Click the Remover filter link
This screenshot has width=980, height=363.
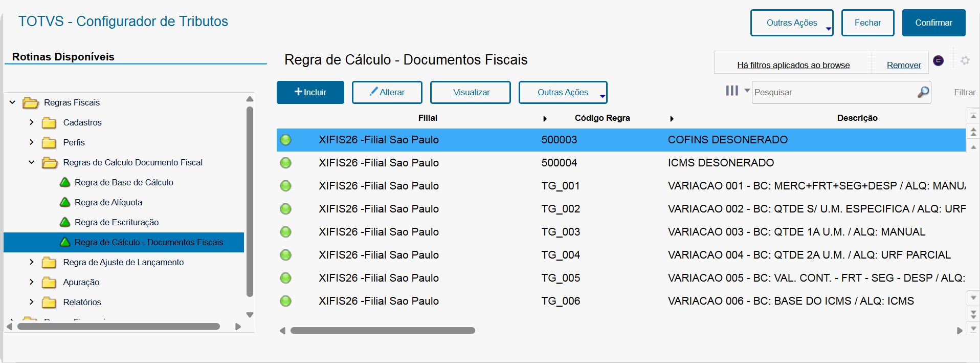(x=903, y=65)
